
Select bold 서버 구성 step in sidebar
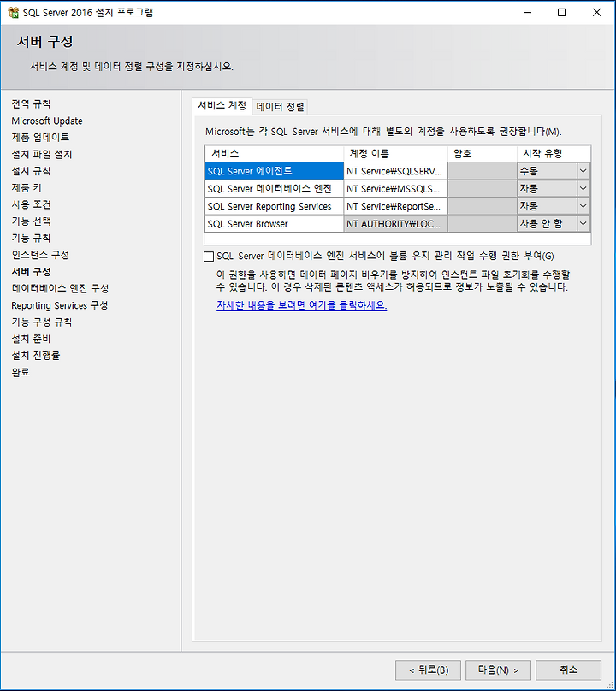pyautogui.click(x=31, y=271)
